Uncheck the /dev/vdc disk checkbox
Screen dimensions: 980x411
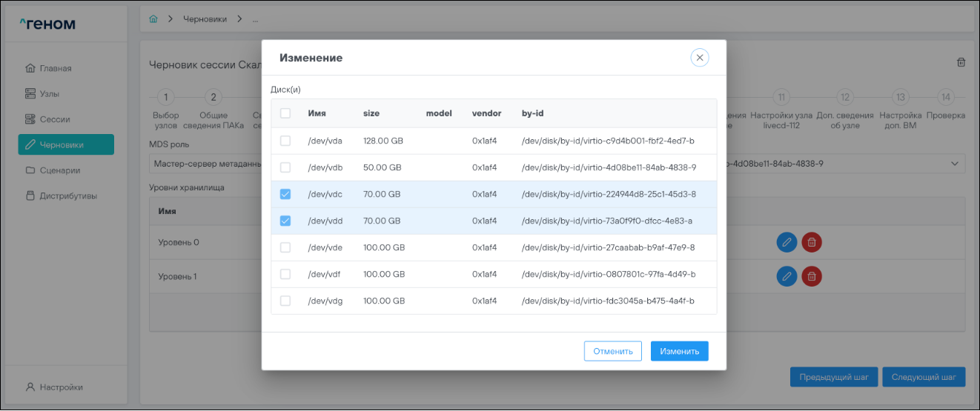click(285, 194)
